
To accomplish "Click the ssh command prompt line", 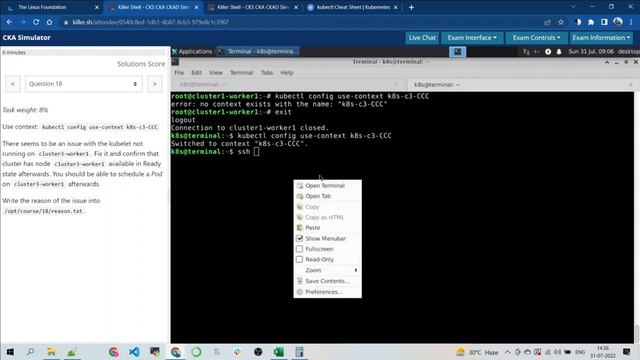I will (215, 152).
